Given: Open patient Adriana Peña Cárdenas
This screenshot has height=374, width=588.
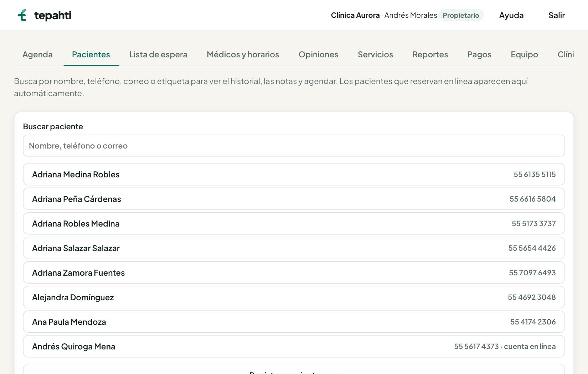Looking at the screenshot, I should point(294,199).
